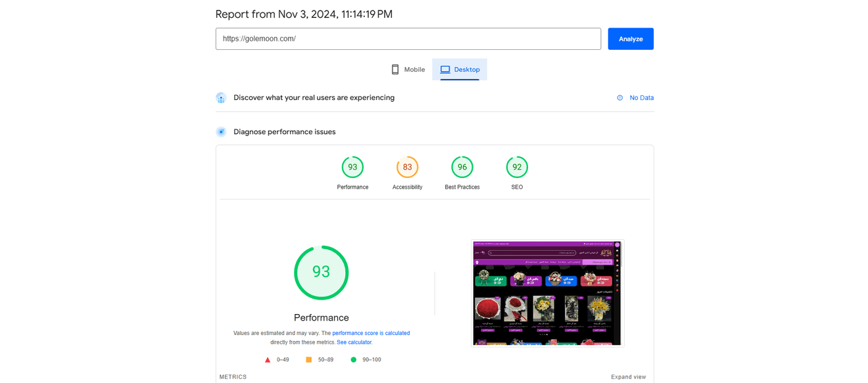Click Expand view in the metrics section
The width and height of the screenshot is (868, 383).
[x=629, y=377]
